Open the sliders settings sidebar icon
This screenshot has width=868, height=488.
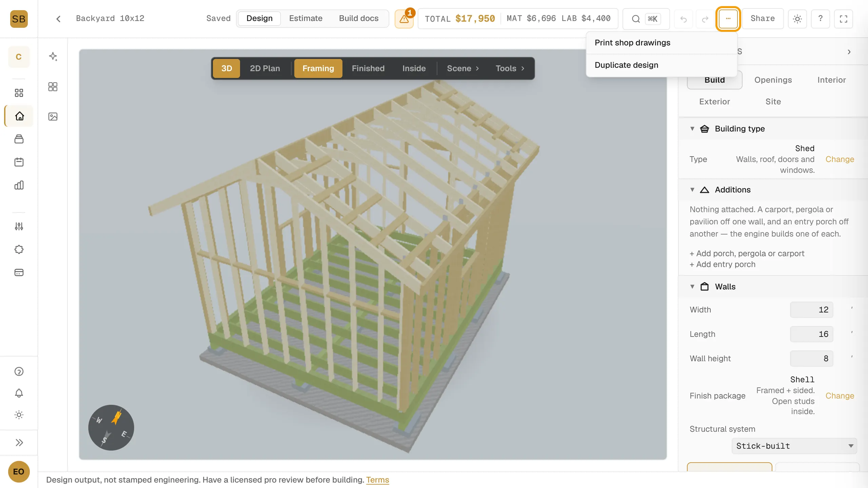coord(19,226)
